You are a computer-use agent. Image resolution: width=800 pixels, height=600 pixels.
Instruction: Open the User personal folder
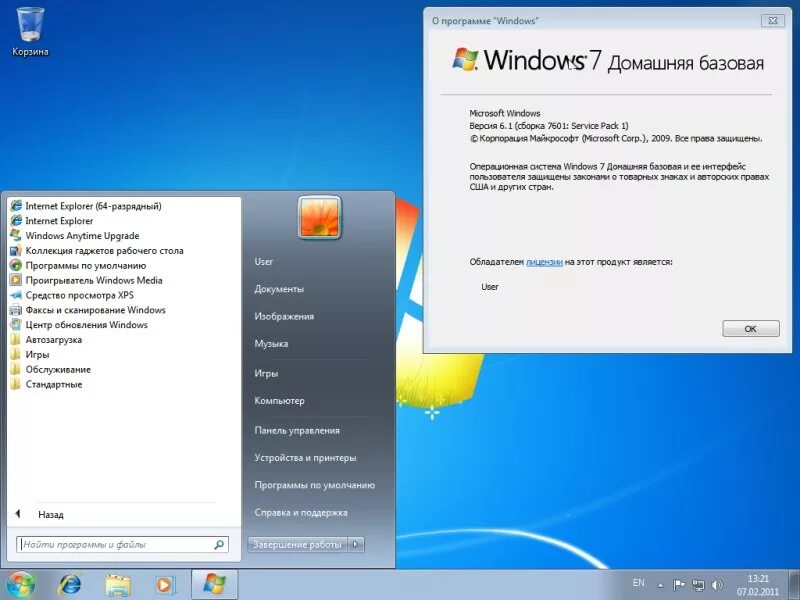coord(264,261)
